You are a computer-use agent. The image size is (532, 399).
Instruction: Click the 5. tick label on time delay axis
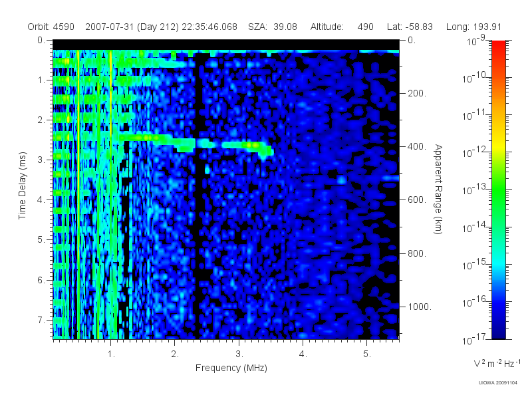click(41, 239)
